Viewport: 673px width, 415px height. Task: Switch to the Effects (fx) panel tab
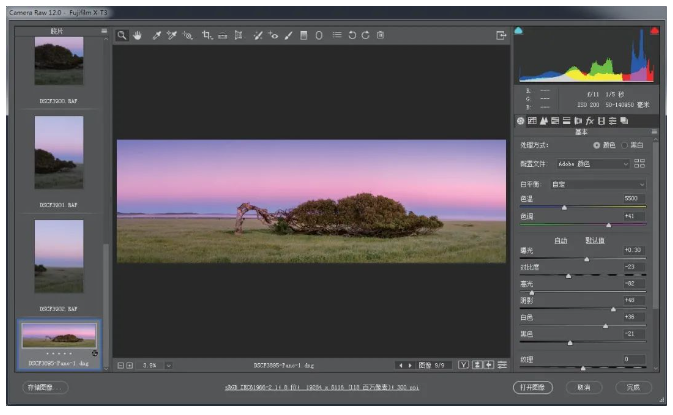coord(590,120)
